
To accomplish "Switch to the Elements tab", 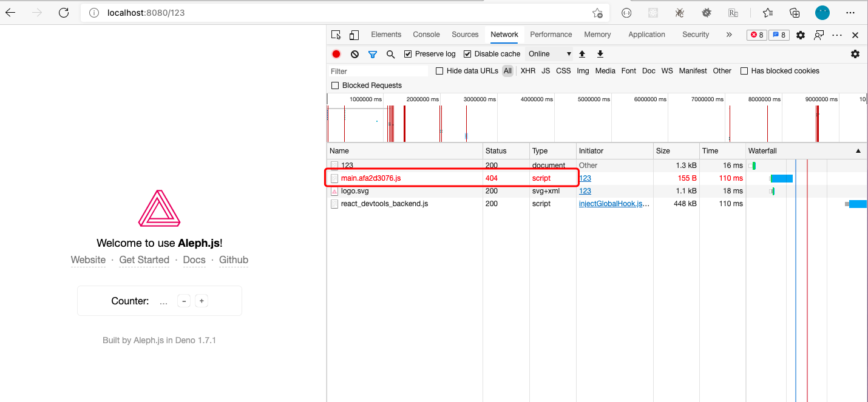I will point(386,35).
